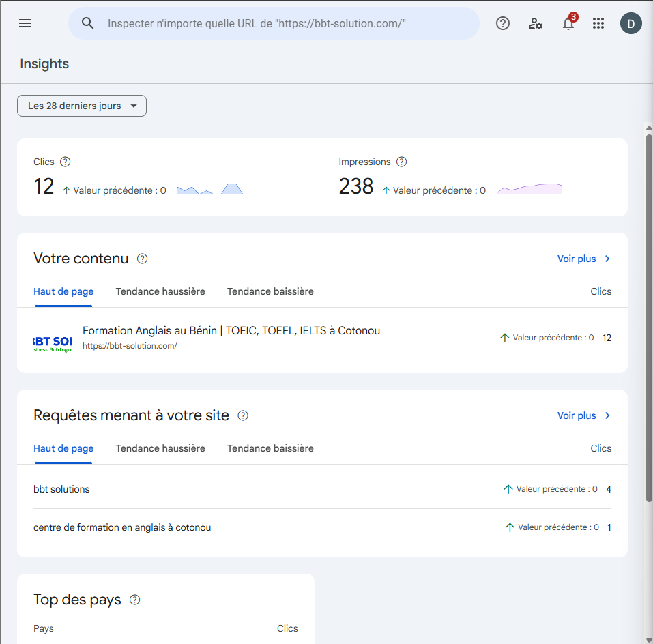Open the bbt solutions query row
The height and width of the screenshot is (644, 653).
click(x=322, y=490)
